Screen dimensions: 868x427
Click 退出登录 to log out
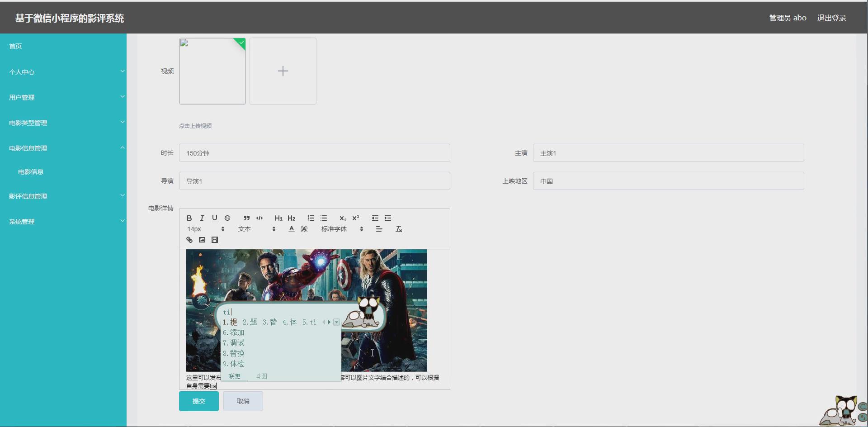tap(831, 18)
